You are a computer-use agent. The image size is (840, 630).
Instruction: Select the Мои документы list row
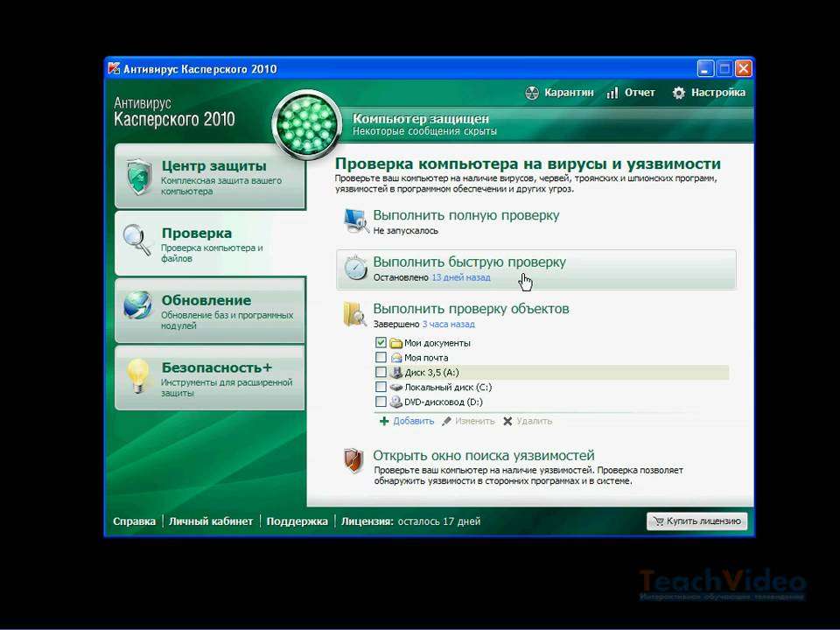click(x=552, y=343)
